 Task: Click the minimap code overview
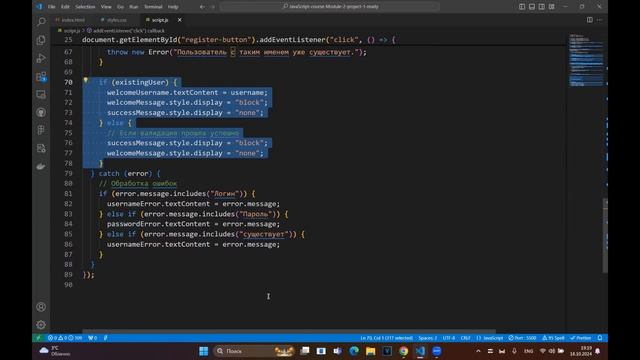coord(586,61)
